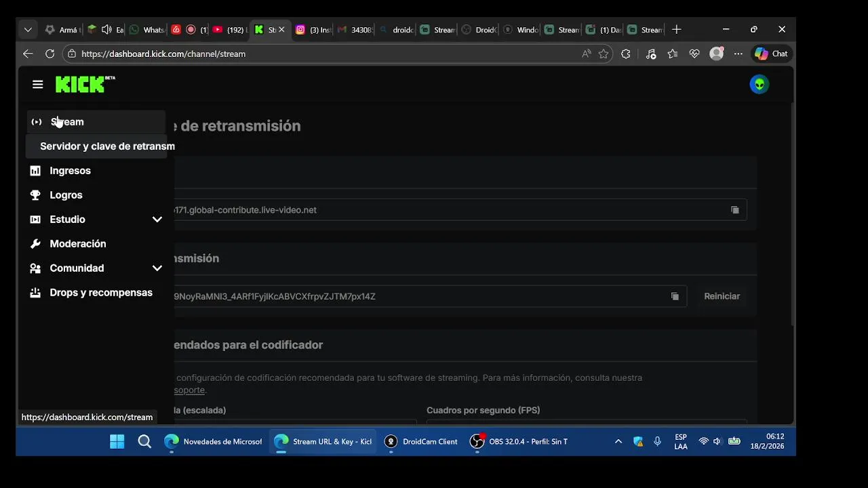The image size is (868, 488).
Task: Click the Logros trophy icon
Action: pyautogui.click(x=35, y=195)
